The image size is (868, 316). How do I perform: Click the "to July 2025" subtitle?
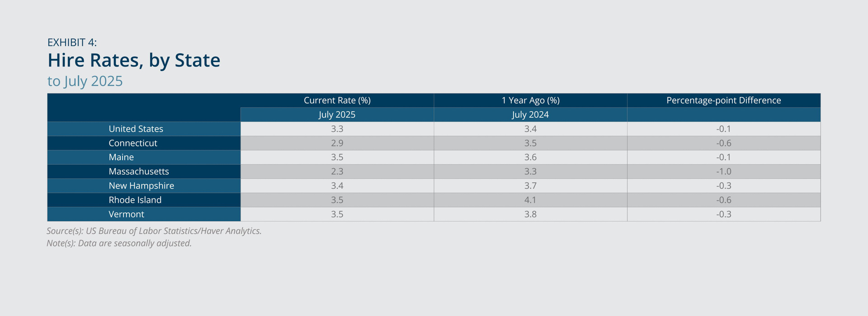point(85,81)
